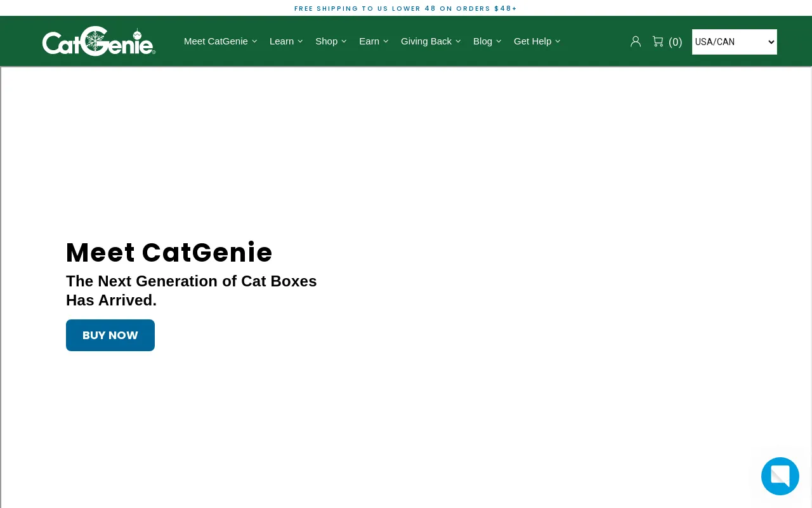Open the Blog menu
This screenshot has width=812, height=508.
(483, 41)
